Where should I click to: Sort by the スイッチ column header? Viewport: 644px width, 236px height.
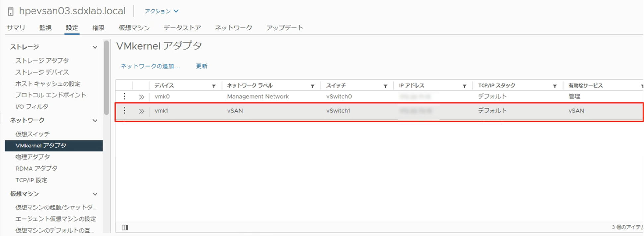336,86
